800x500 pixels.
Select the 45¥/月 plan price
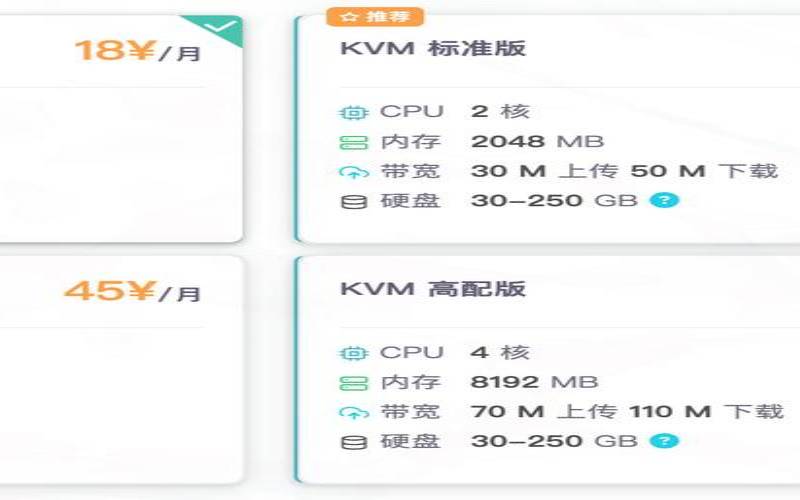[x=133, y=292]
